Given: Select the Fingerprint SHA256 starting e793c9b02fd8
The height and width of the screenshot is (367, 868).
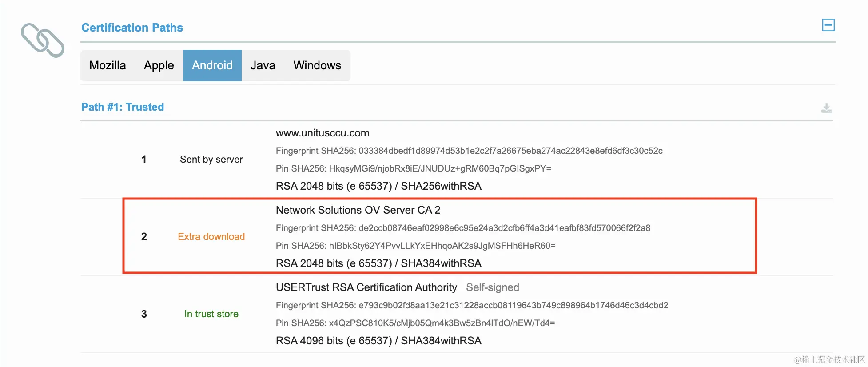Looking at the screenshot, I should pyautogui.click(x=472, y=305).
